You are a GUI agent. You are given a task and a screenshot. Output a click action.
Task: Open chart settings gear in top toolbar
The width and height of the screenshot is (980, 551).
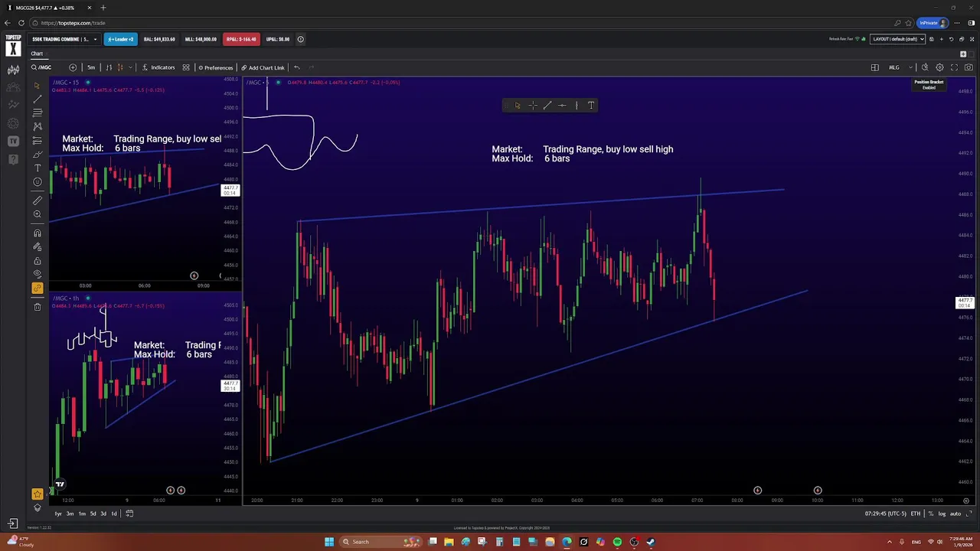[x=939, y=67]
